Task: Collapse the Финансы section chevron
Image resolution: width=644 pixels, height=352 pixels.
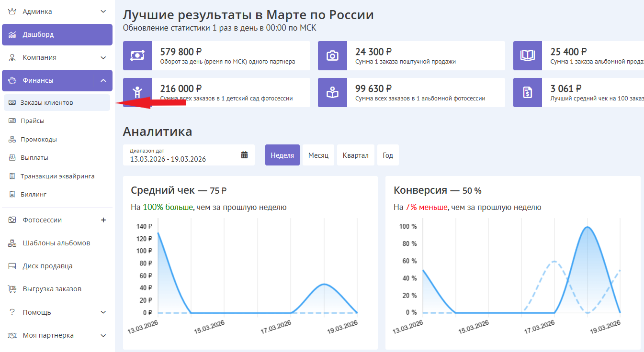Action: coord(103,80)
